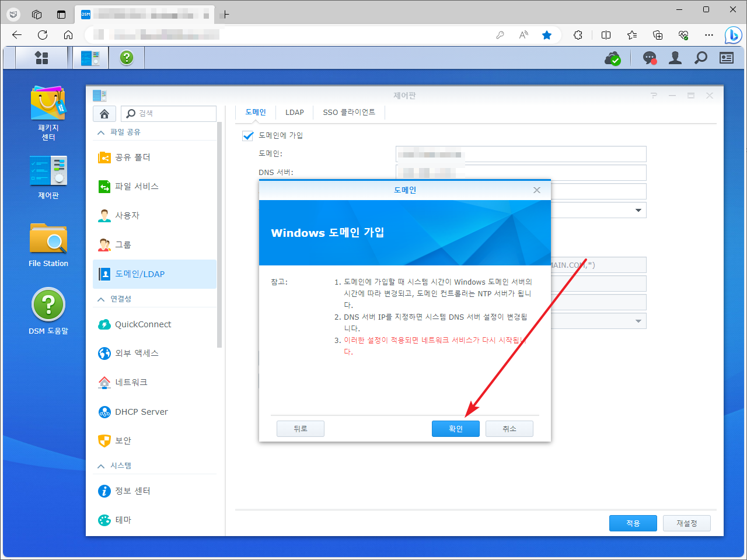
Task: Collapse the 연결성 section
Action: (x=101, y=299)
